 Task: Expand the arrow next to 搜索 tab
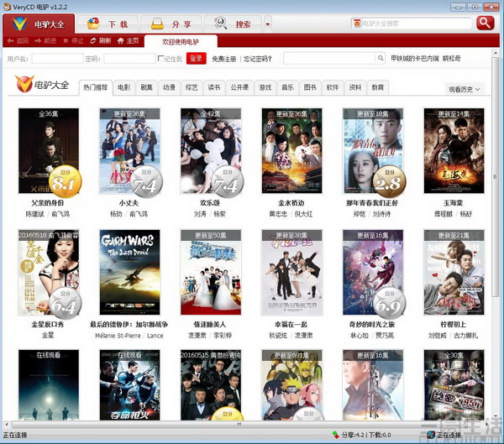tap(267, 24)
